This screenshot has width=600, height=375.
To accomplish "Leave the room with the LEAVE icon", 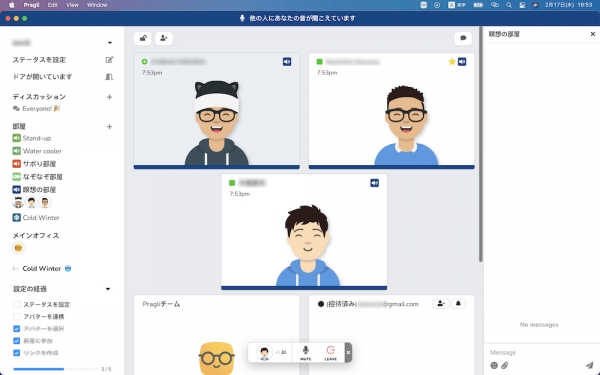I will (331, 353).
